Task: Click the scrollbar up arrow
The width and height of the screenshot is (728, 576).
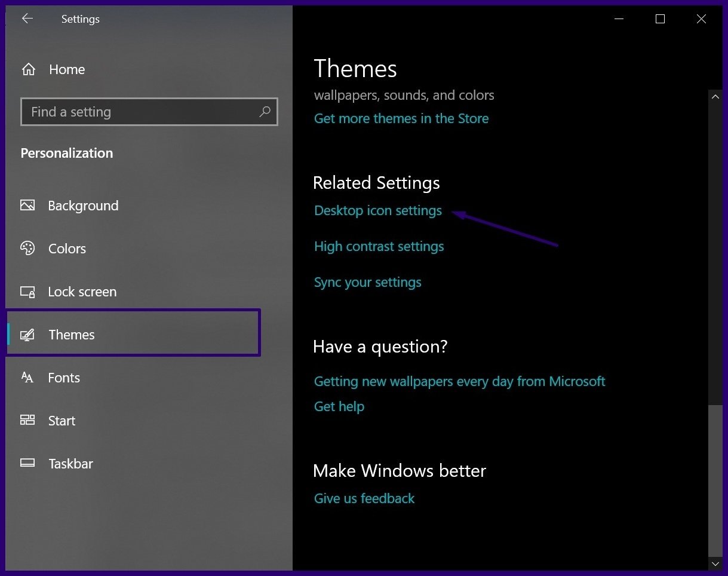Action: [x=715, y=98]
